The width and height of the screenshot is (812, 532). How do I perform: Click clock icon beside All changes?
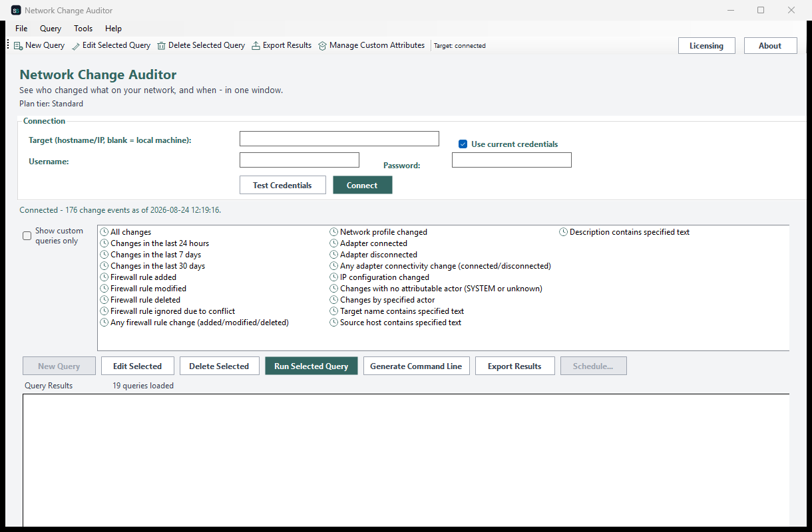(104, 232)
